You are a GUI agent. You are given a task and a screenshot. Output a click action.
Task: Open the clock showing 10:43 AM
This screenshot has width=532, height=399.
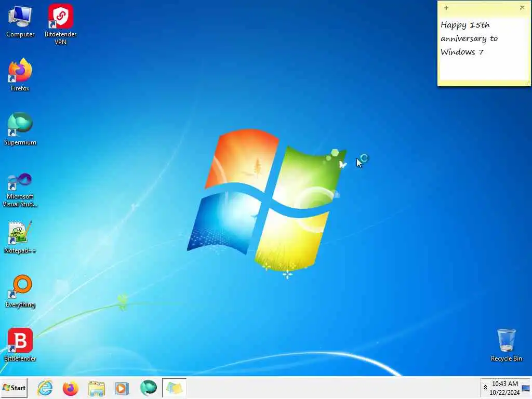click(504, 388)
